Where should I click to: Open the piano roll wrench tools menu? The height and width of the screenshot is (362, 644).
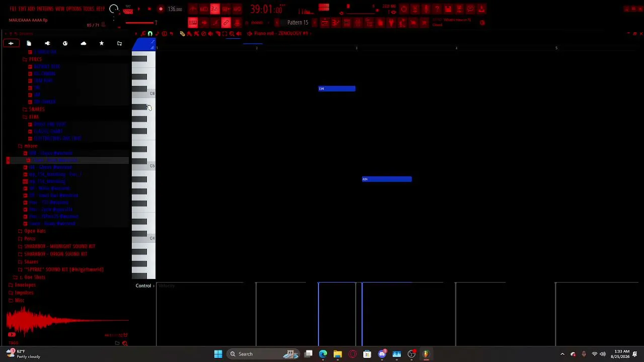tap(143, 34)
